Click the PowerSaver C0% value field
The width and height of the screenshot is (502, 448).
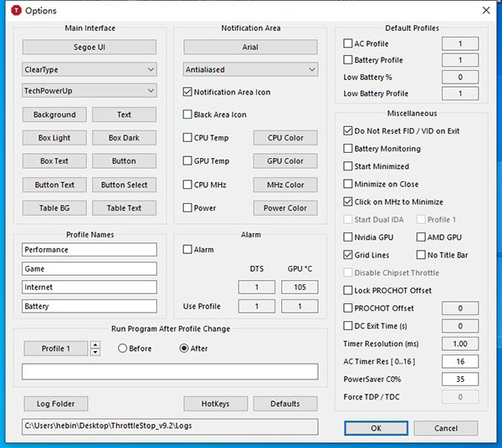point(459,379)
